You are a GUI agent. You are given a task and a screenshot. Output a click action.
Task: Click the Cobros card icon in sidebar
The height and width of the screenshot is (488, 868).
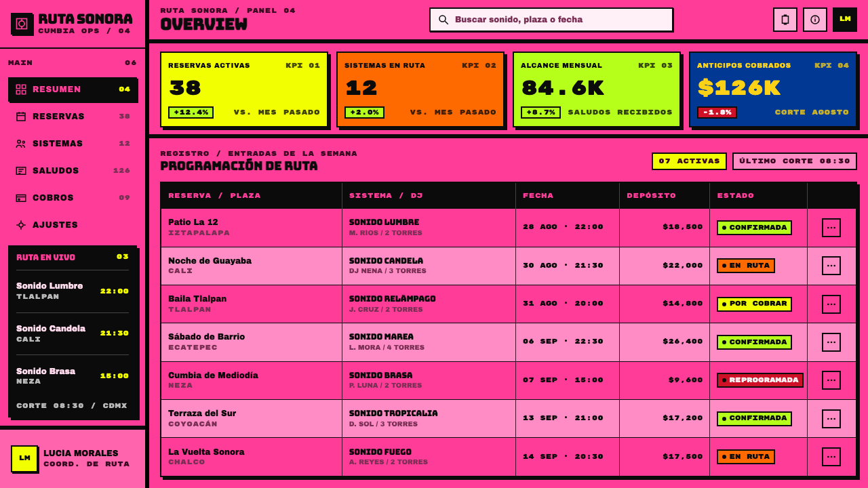click(21, 198)
